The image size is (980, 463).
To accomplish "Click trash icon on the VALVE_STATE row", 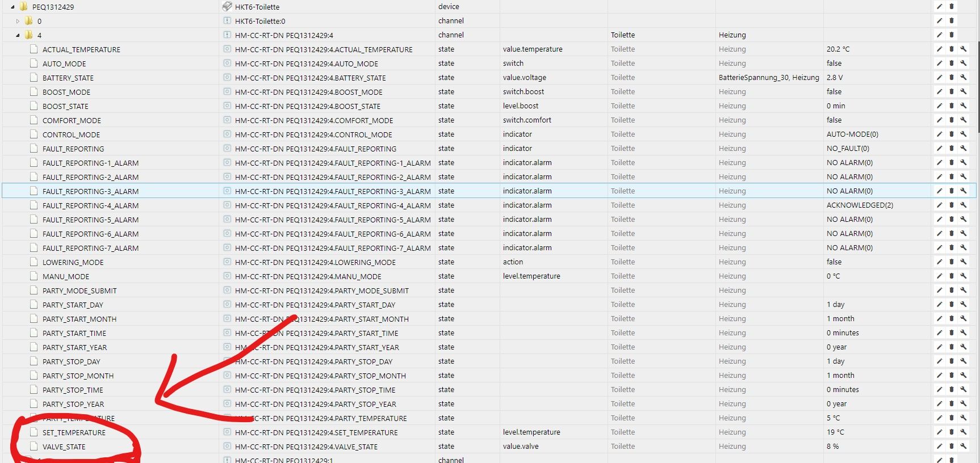I will (x=952, y=447).
